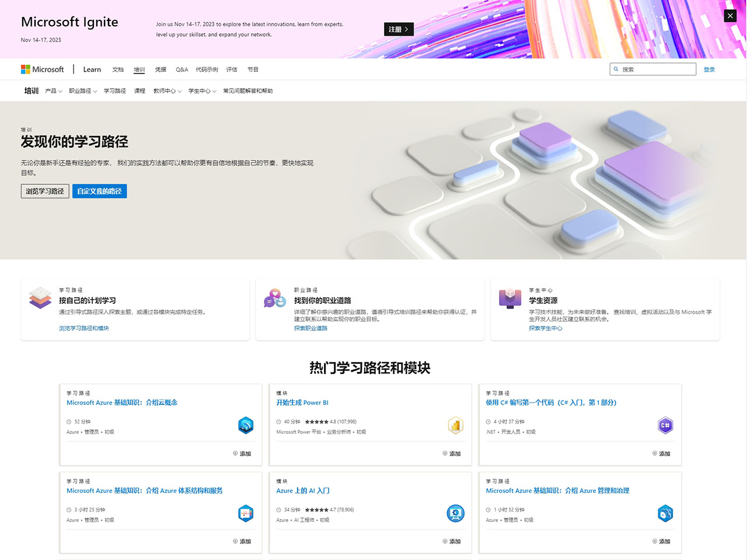
Task: Click the 浏览学习路径 button
Action: (45, 191)
